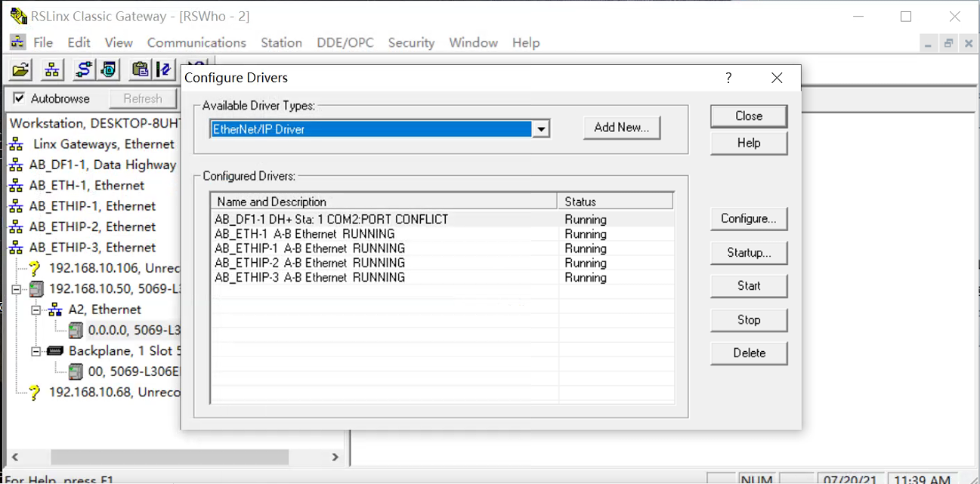980x484 pixels.
Task: Click the Stop button
Action: tap(749, 320)
